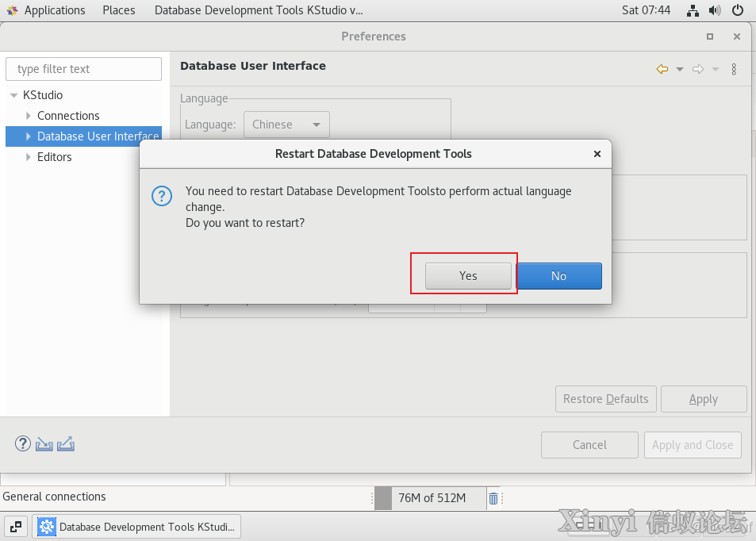
Task: Open the Database Development Tools KStudio app menu
Action: click(259, 10)
